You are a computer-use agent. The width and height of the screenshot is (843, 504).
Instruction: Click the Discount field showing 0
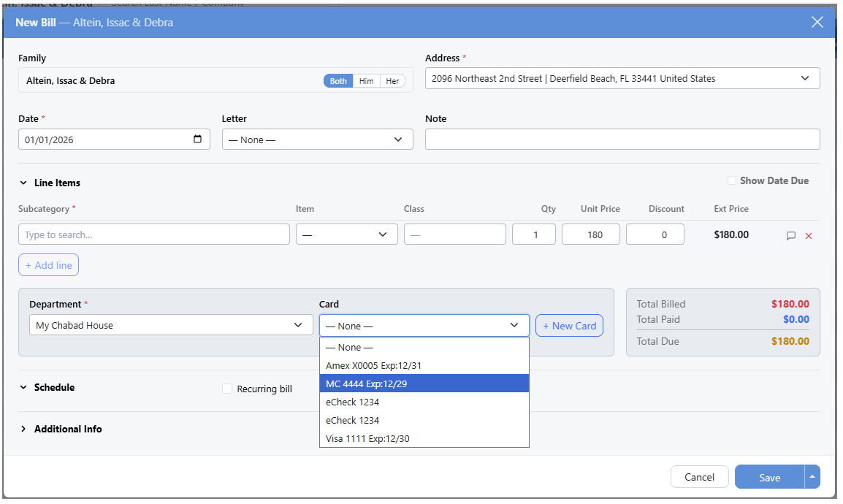point(655,234)
